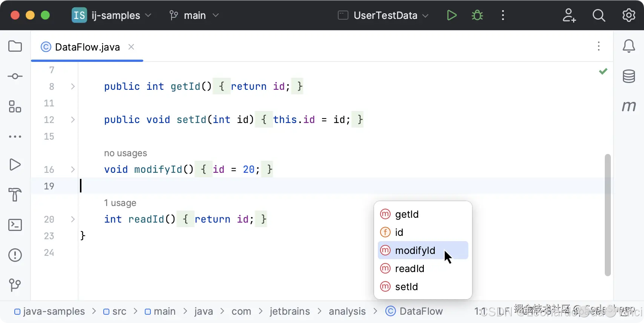Screen dimensions: 644x323
Task: Open the UserTestData run configuration dropdown
Action: (383, 15)
